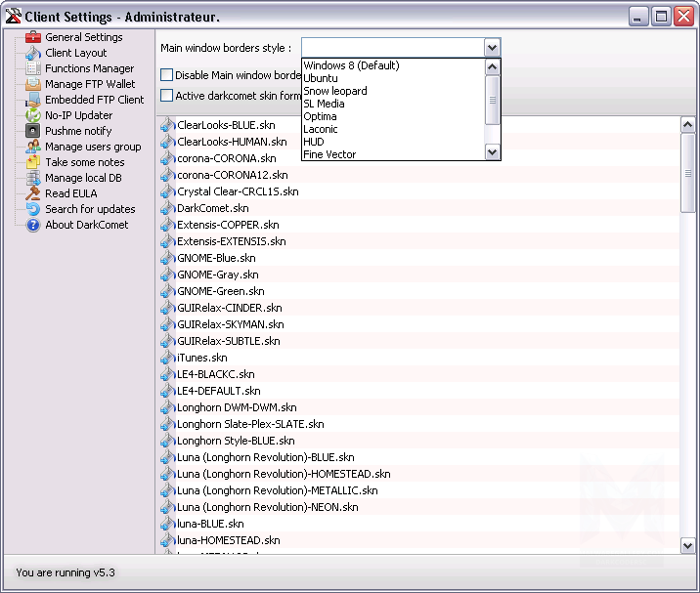Select the iTunes.skn skin file
This screenshot has height=593, width=700.
coord(201,358)
